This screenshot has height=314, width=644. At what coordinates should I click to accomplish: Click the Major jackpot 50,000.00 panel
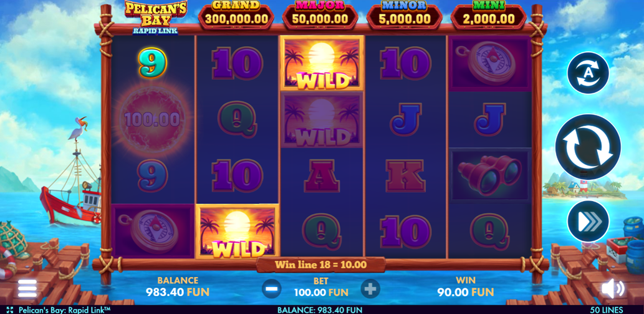(320, 15)
